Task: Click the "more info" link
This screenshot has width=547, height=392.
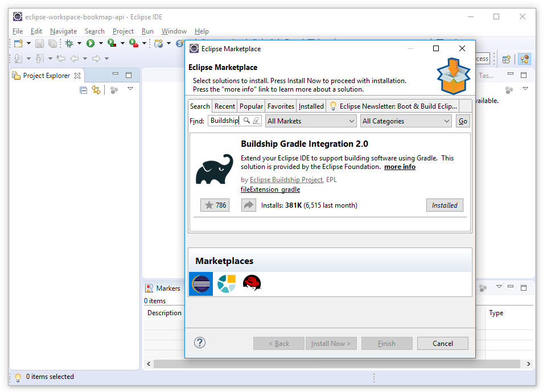Action: [x=400, y=167]
